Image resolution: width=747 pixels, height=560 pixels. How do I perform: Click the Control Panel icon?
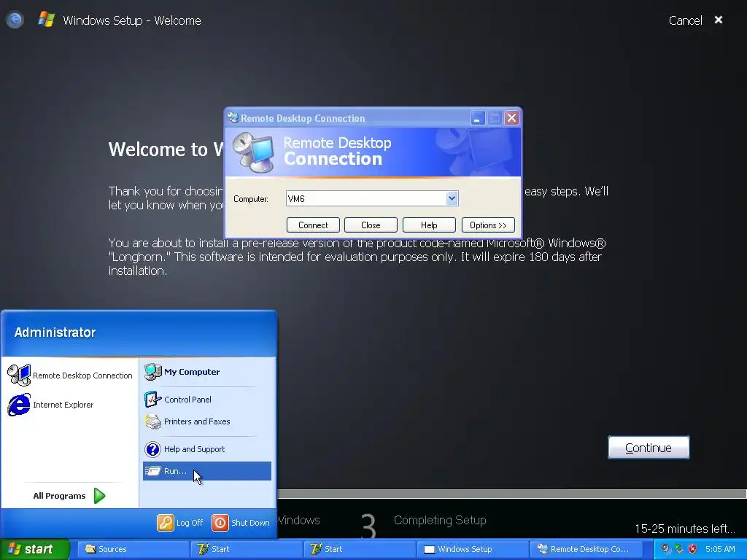[153, 400]
